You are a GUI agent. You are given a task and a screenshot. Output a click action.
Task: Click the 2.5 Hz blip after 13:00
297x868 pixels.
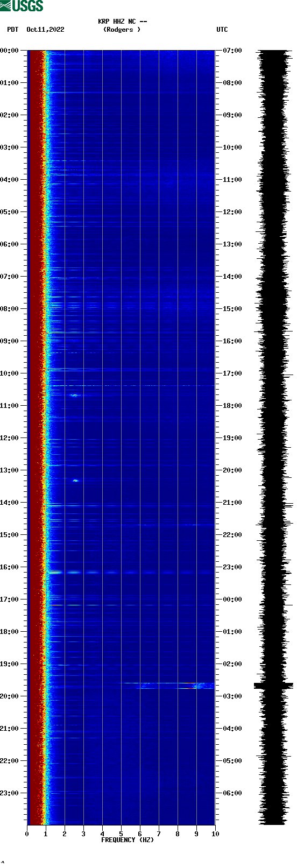point(75,480)
